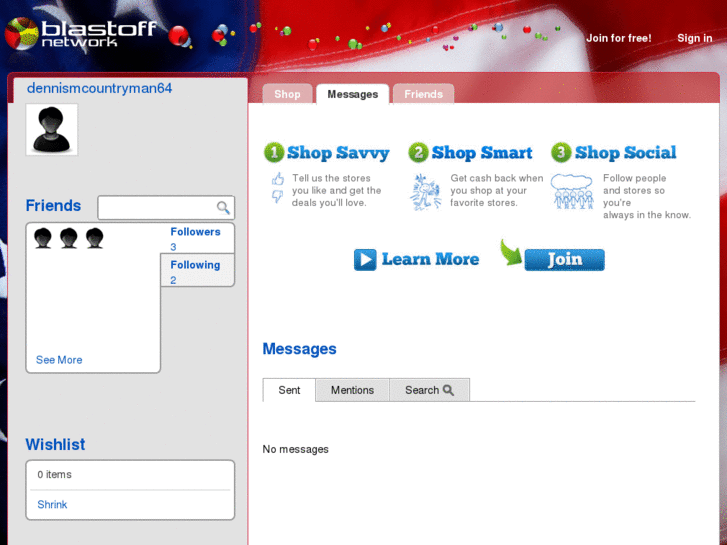Viewport: 727px width, 545px height.
Task: Click the green number 3 badge
Action: point(561,153)
